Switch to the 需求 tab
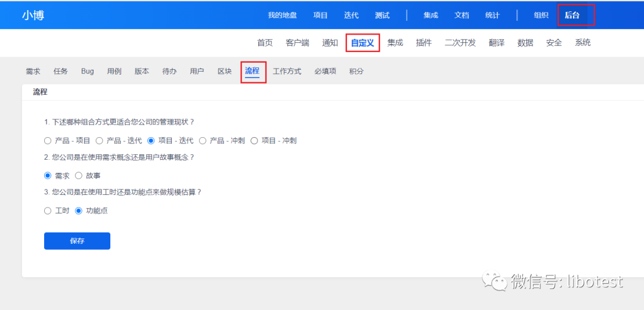This screenshot has width=644, height=310. [33, 71]
